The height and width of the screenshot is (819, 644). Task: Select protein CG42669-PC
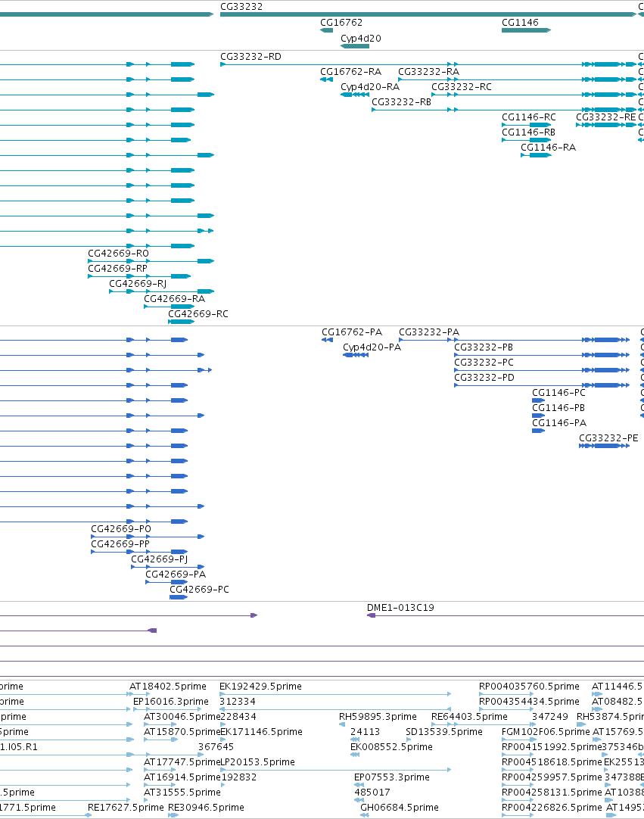pyautogui.click(x=199, y=590)
